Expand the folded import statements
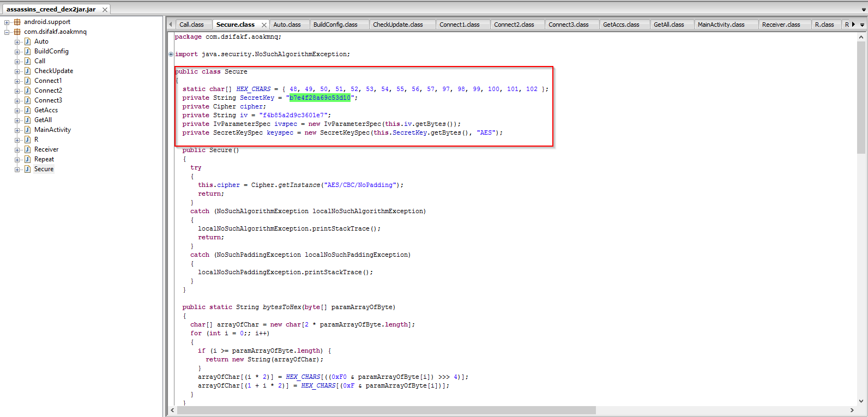 click(171, 55)
